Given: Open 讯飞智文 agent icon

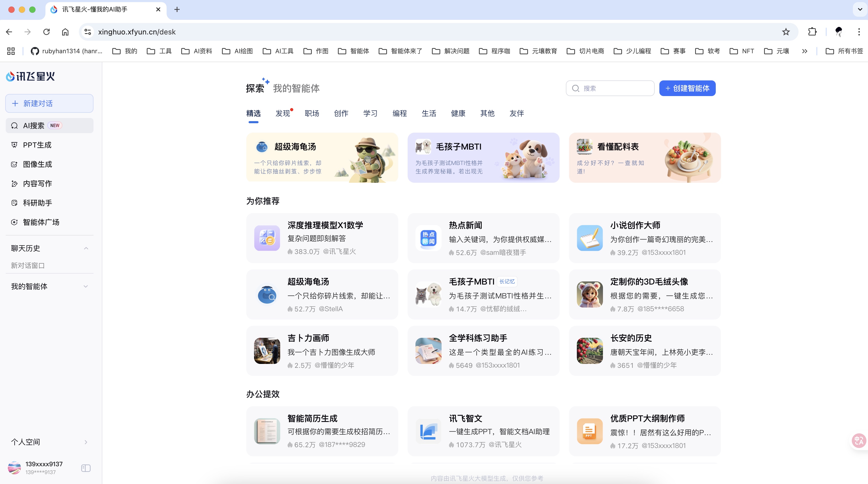Looking at the screenshot, I should (x=428, y=431).
